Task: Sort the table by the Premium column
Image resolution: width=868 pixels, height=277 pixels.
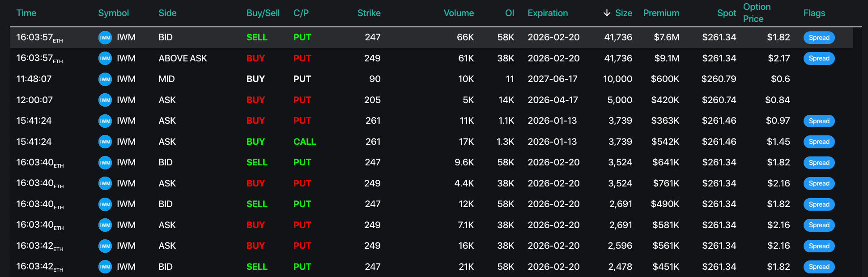Action: (661, 13)
